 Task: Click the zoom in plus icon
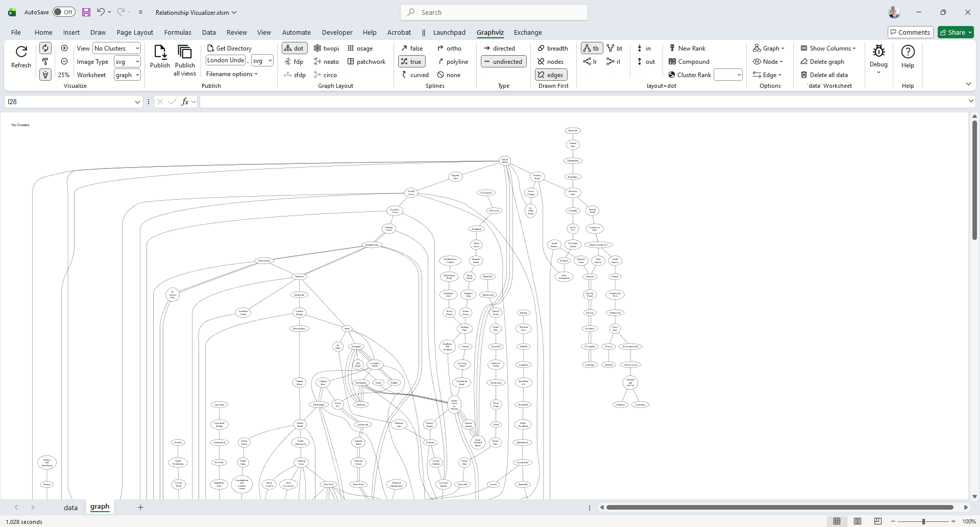click(x=64, y=48)
